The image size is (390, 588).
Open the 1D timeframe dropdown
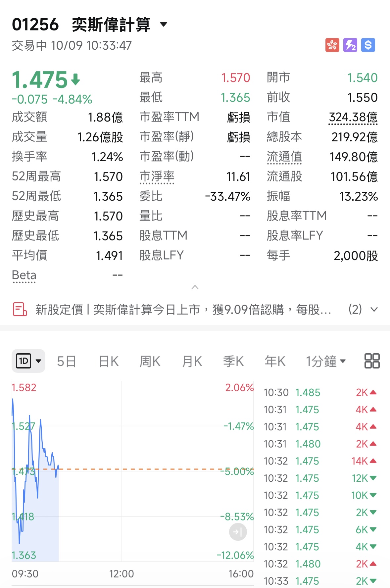pyautogui.click(x=28, y=361)
